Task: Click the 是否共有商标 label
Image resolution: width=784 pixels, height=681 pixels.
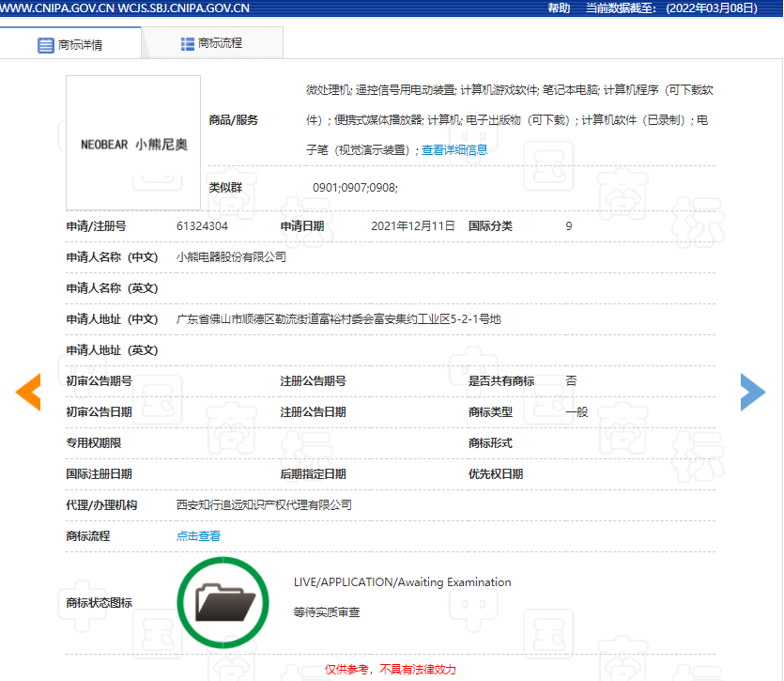Action: (x=501, y=381)
